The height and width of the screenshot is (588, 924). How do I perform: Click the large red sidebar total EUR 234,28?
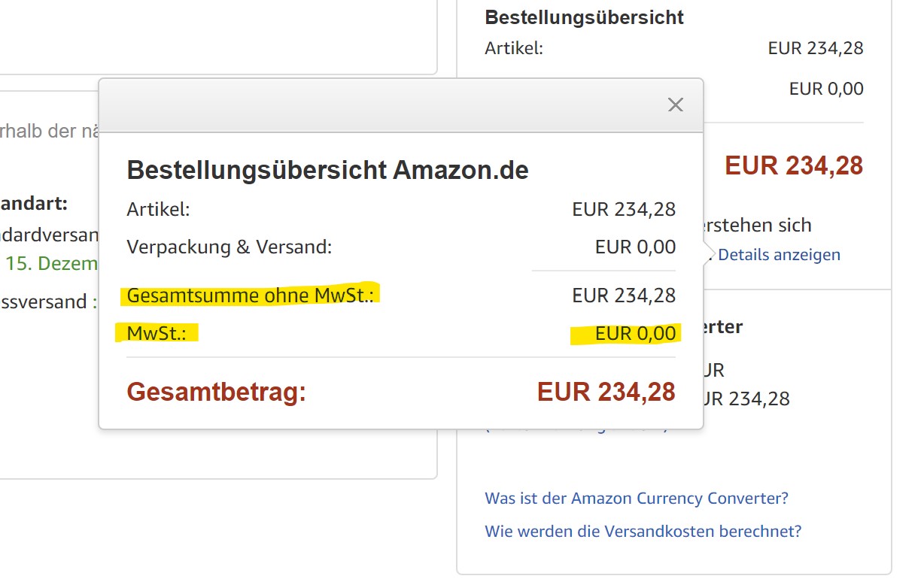click(x=793, y=165)
